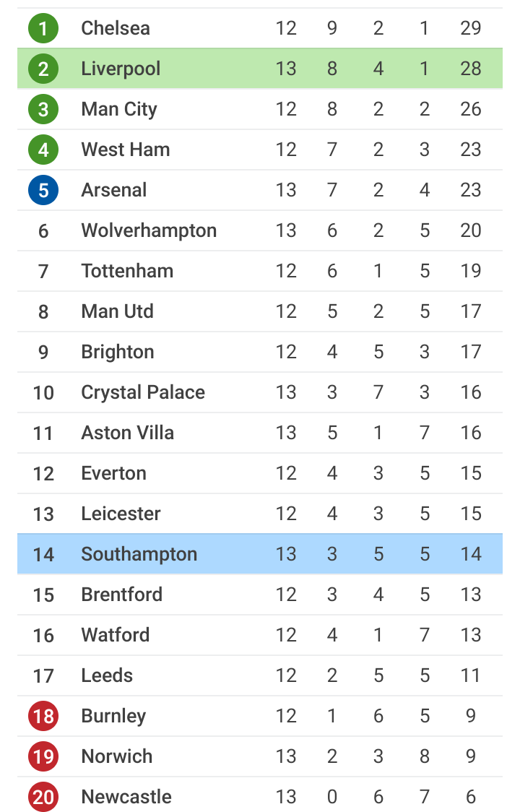This screenshot has width=520, height=812.
Task: Select the Leicester team name
Action: click(x=121, y=514)
